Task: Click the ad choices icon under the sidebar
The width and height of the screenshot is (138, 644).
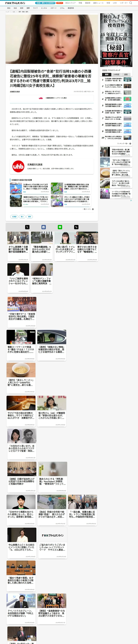Action: coord(131,200)
